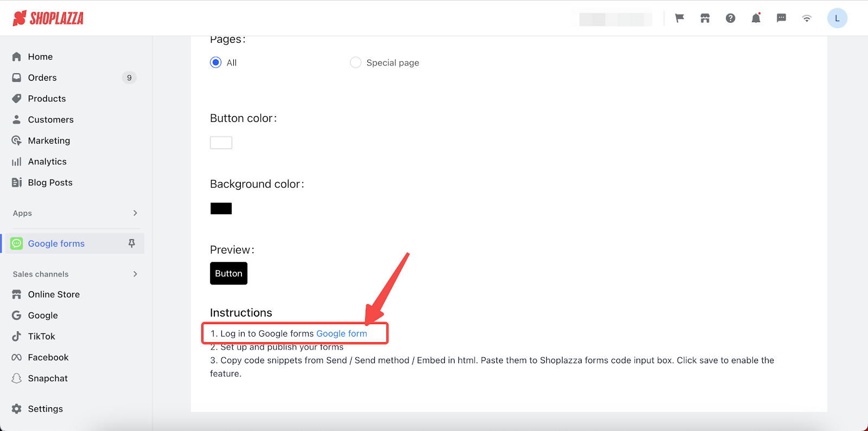Click the Orders count badge 9
This screenshot has width=868, height=431.
[129, 78]
